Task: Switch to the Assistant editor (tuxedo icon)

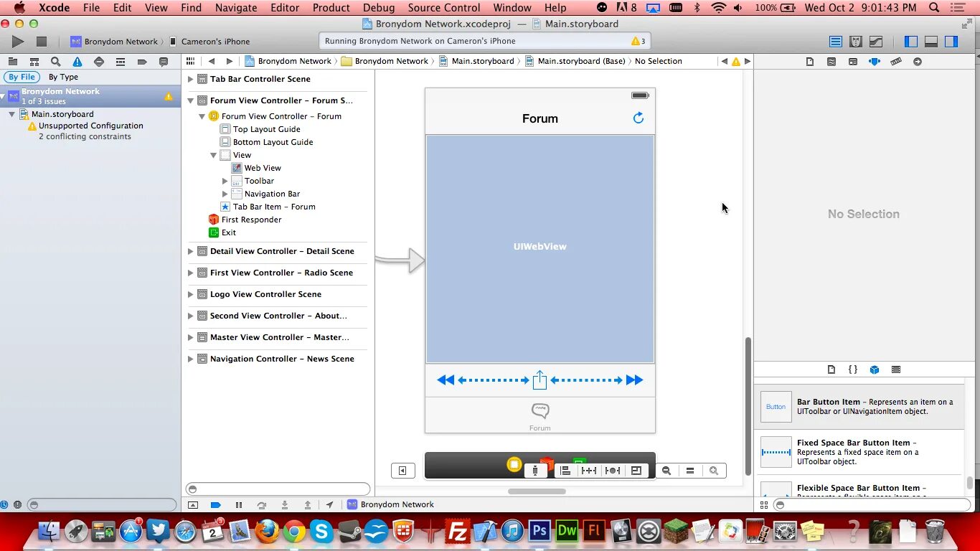Action: click(x=856, y=42)
